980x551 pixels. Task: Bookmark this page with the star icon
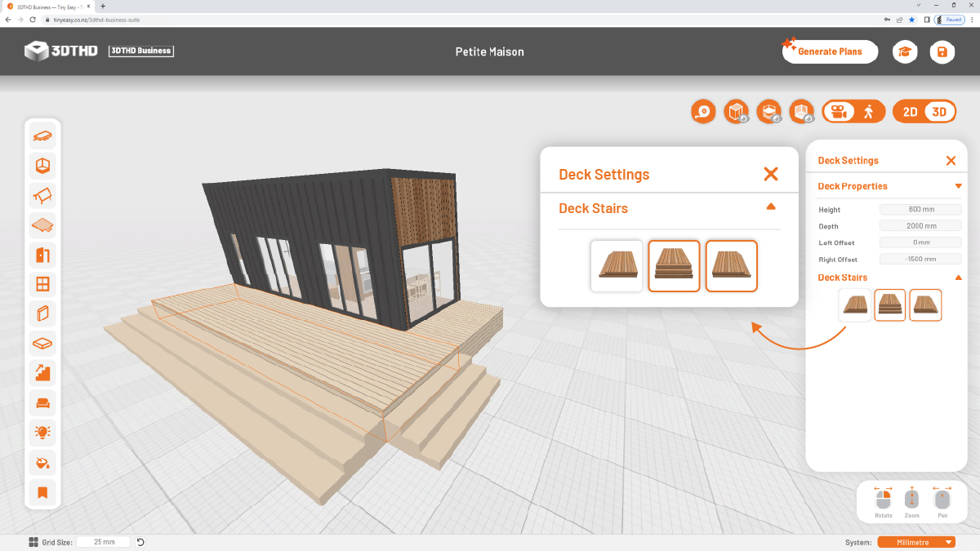(x=911, y=20)
